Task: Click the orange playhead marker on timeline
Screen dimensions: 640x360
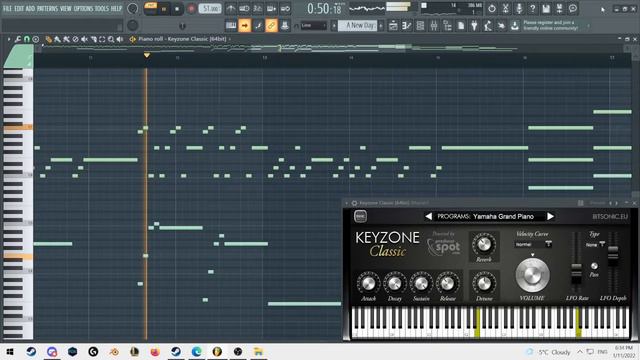Action: pos(147,55)
